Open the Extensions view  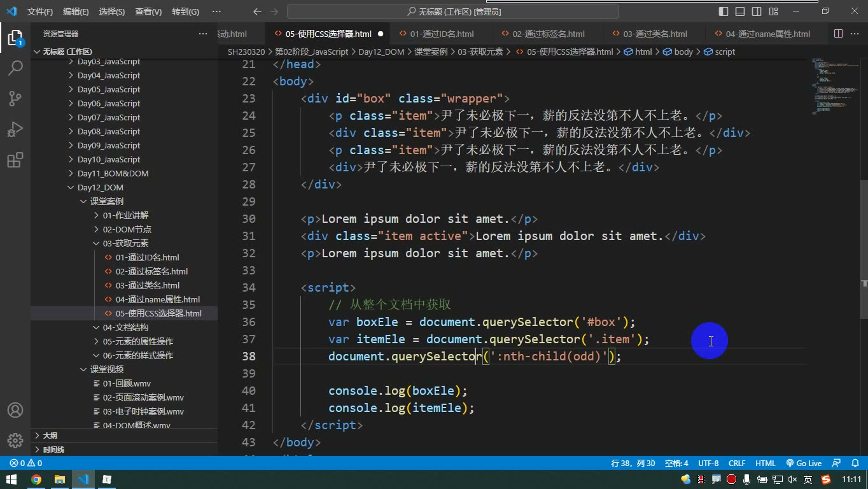pos(15,160)
